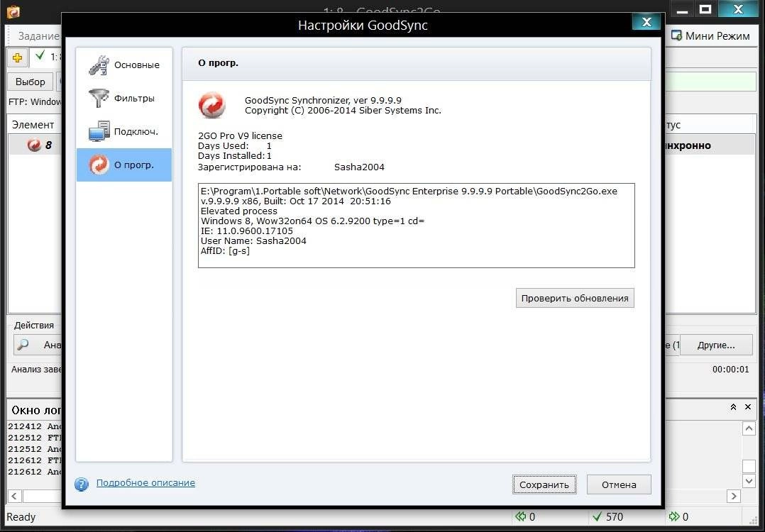
Task: Minimize the main GoodSync2Go window
Action: [682, 11]
